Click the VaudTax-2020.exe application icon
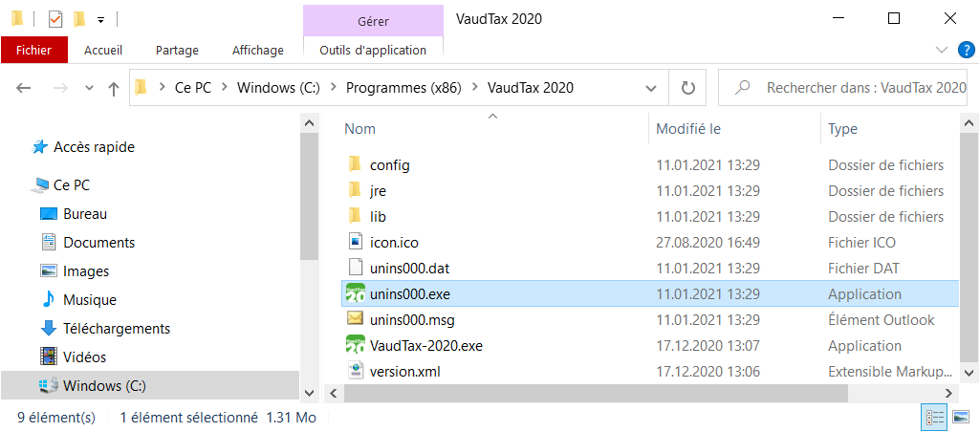 point(355,346)
